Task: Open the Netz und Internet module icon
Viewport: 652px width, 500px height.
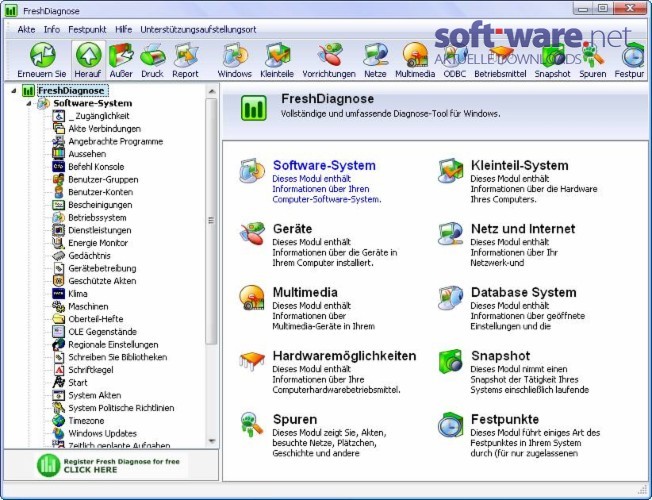Action: click(x=450, y=234)
